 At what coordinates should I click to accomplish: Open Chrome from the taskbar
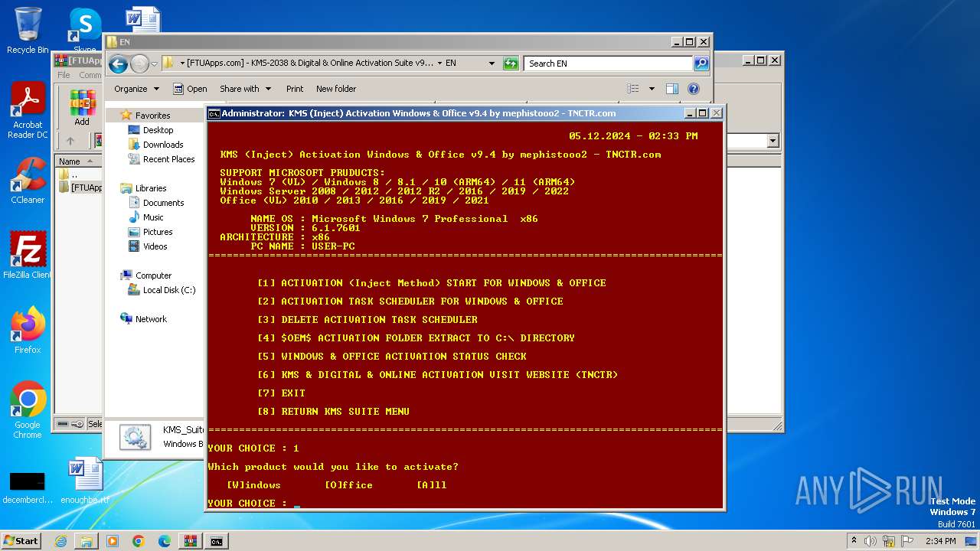point(139,541)
